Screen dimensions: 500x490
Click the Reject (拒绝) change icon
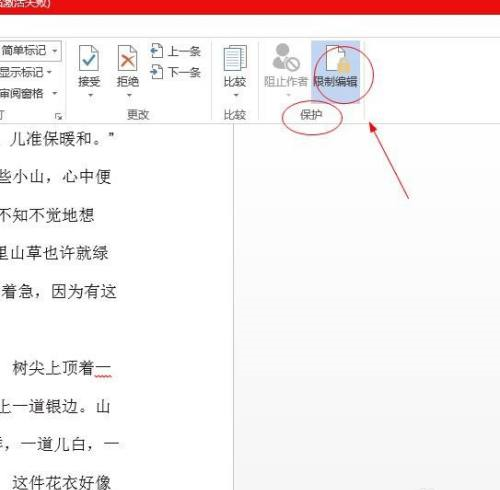point(127,58)
